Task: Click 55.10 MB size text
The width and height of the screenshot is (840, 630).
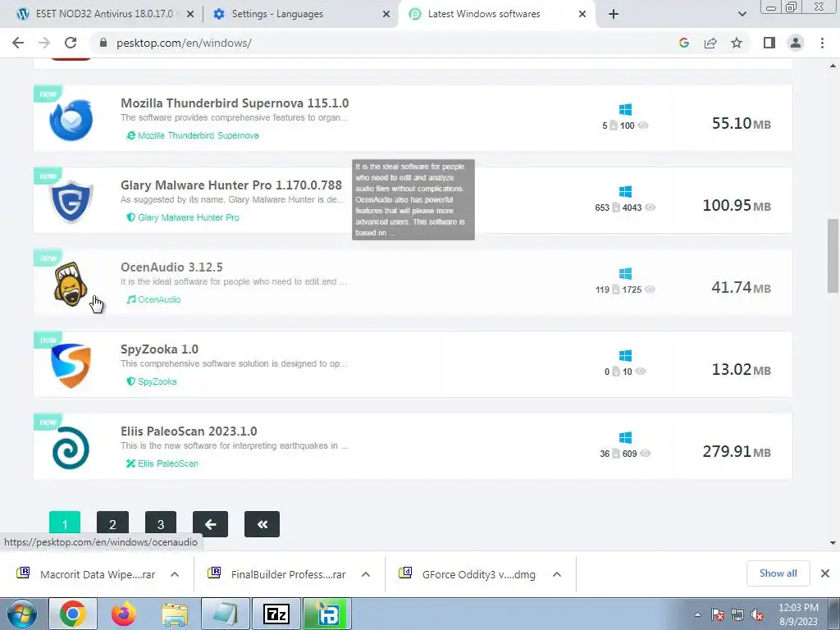Action: click(x=741, y=123)
